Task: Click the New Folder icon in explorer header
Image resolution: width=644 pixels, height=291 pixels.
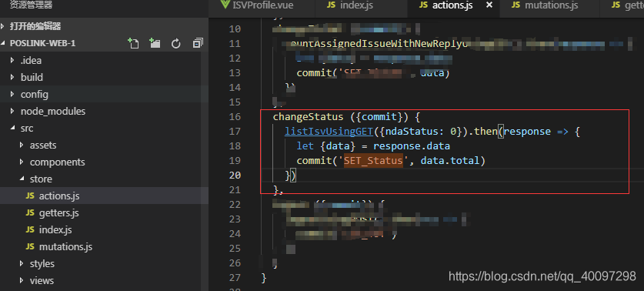Action: (x=155, y=43)
